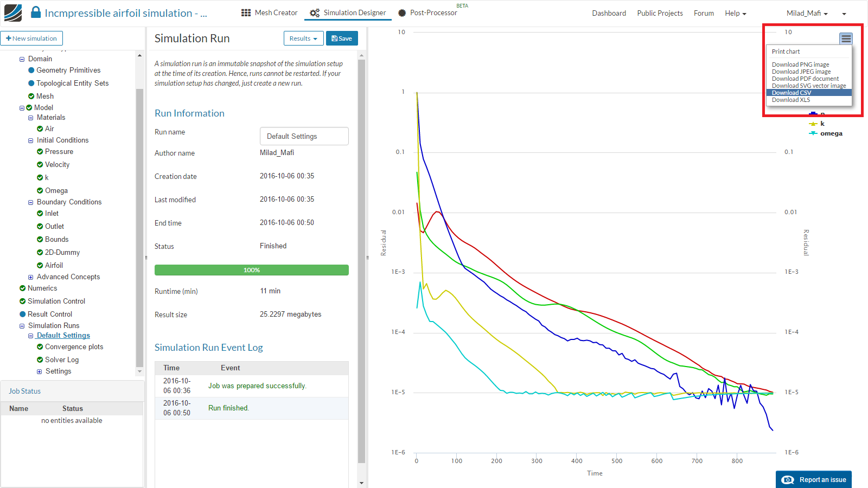Expand the Advanced Concepts tree node

(x=31, y=277)
